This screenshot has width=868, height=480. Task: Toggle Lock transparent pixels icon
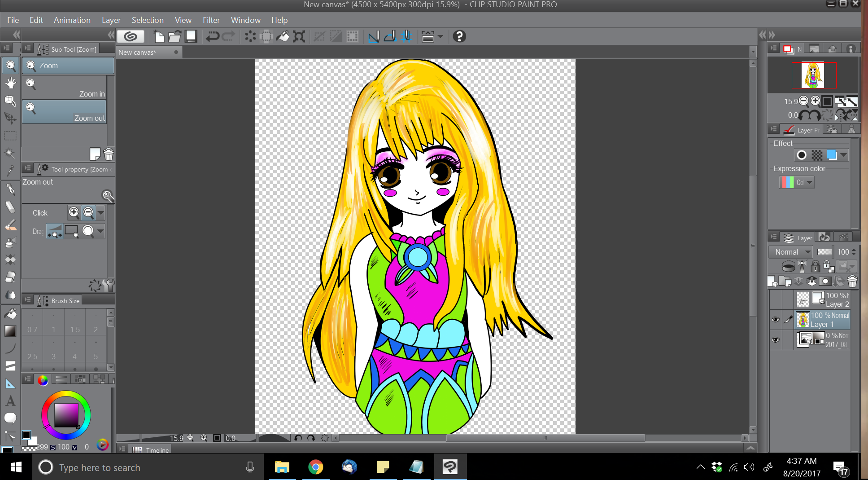pyautogui.click(x=829, y=267)
